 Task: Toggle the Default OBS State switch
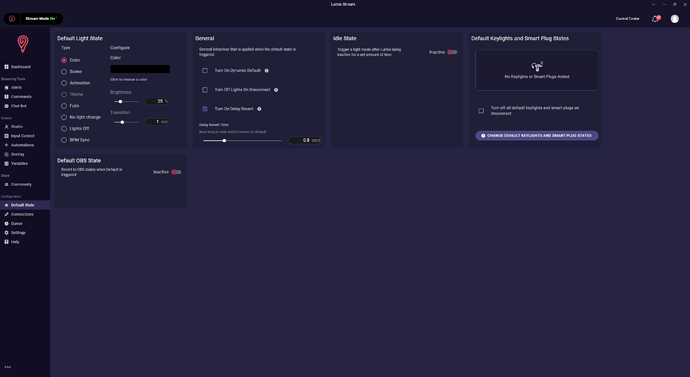(x=176, y=172)
